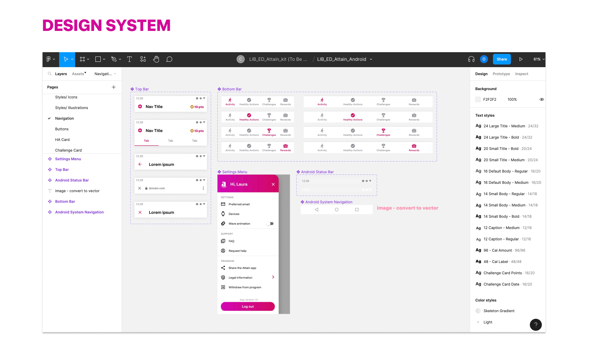The width and height of the screenshot is (595, 364).
Task: Open shape tools dropdown arrow
Action: pos(104,60)
